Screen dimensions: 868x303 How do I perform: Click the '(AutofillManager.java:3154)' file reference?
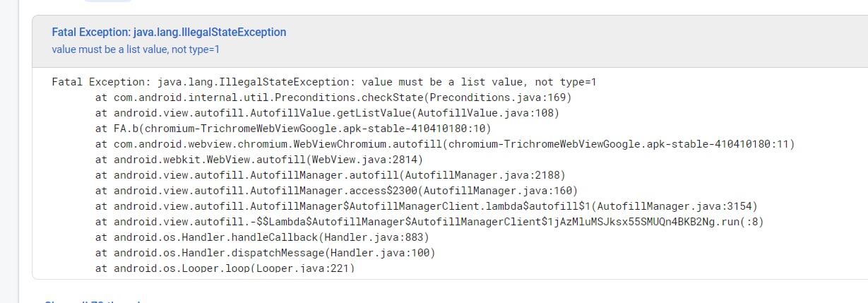[674, 206]
